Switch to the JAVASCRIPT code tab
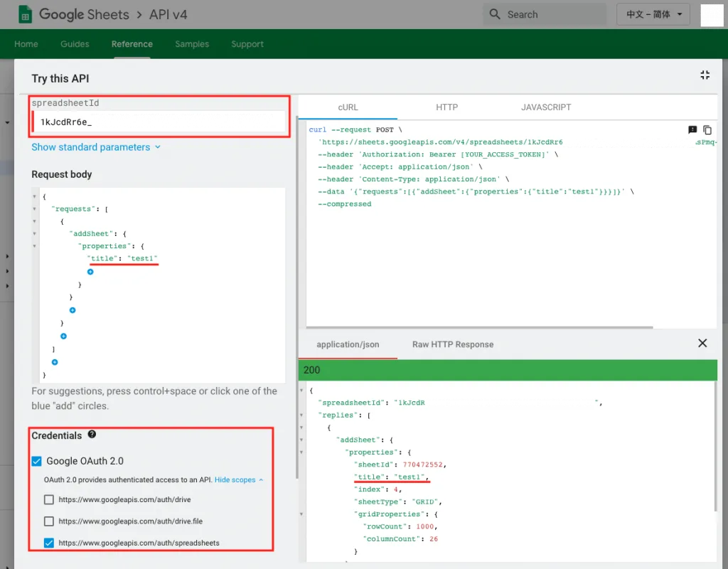Image resolution: width=728 pixels, height=569 pixels. click(x=546, y=107)
